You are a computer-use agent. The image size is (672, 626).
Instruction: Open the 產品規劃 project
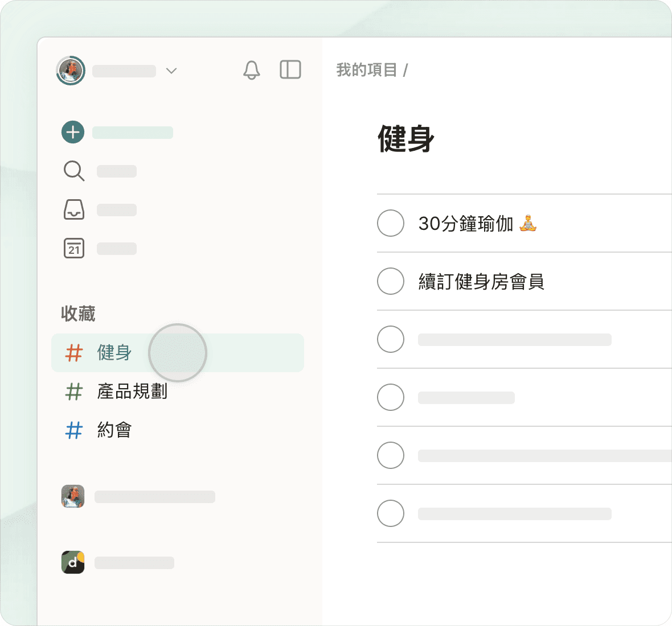pyautogui.click(x=132, y=392)
